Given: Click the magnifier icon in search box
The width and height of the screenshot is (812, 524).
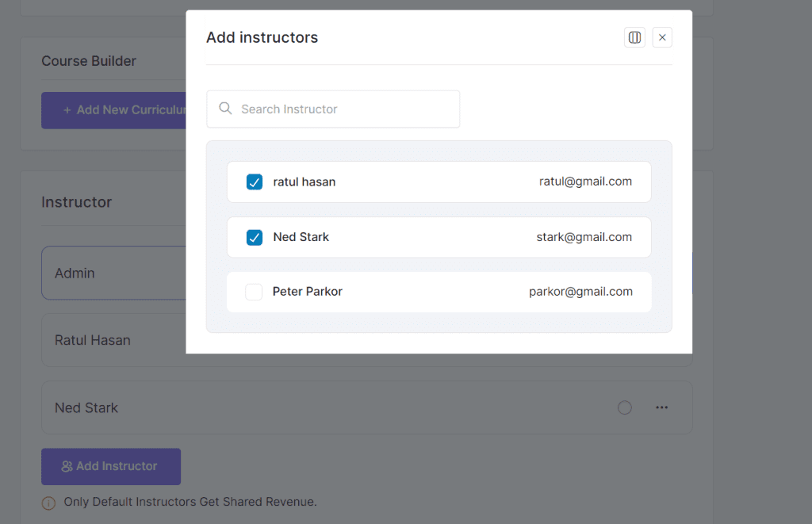Looking at the screenshot, I should coord(225,109).
